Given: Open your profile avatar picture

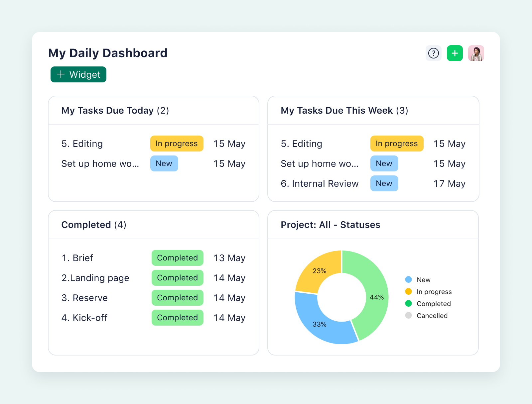Looking at the screenshot, I should click(x=476, y=53).
